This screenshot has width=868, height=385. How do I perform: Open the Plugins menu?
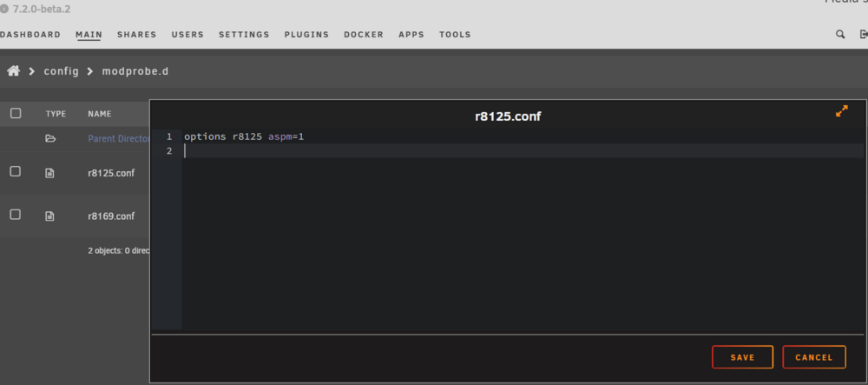coord(306,35)
